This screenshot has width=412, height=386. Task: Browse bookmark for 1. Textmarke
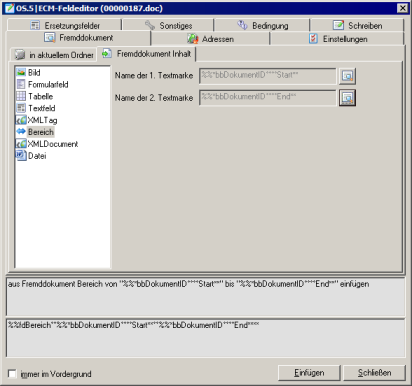[347, 76]
